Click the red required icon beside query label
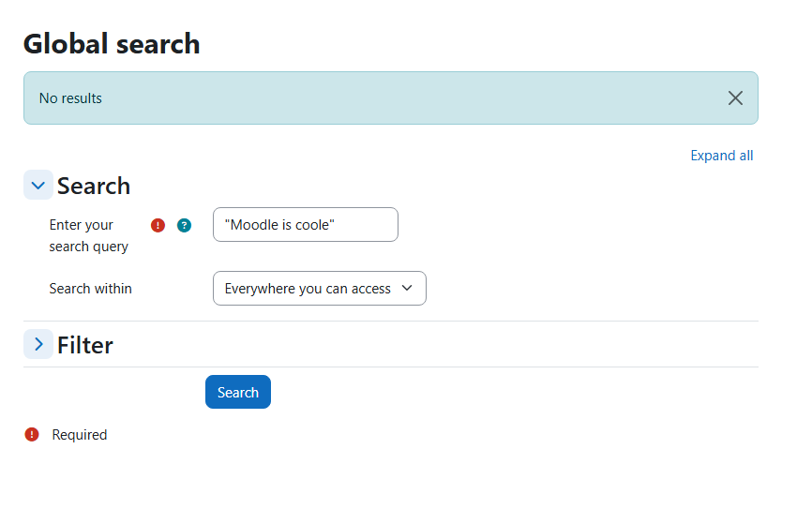The width and height of the screenshot is (812, 524). 158,225
